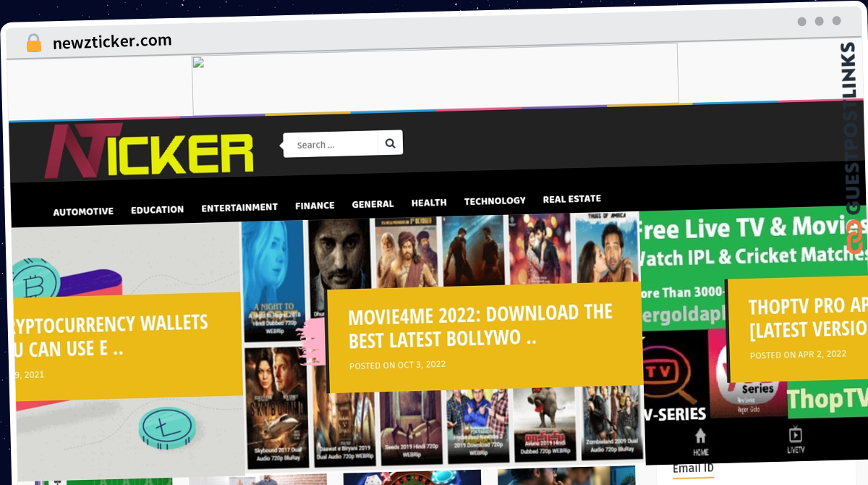Click the magnifying glass search button
The width and height of the screenshot is (868, 485).
(391, 143)
